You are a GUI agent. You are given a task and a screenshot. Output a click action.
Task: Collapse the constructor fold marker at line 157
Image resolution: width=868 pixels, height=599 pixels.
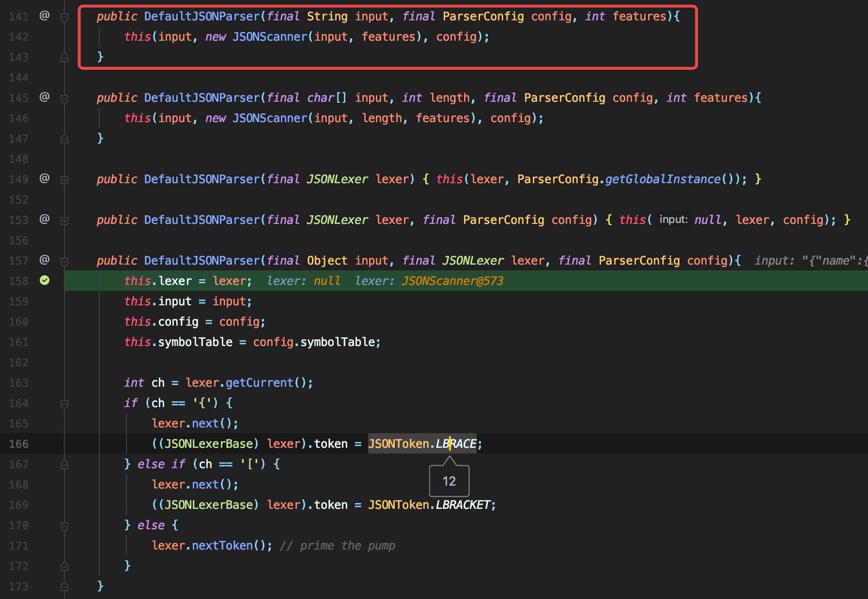[64, 261]
